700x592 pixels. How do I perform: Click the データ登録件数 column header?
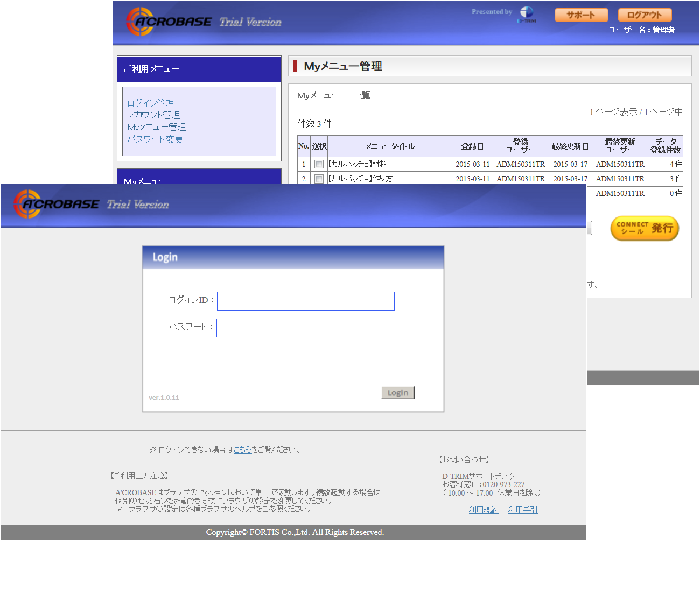pyautogui.click(x=666, y=146)
